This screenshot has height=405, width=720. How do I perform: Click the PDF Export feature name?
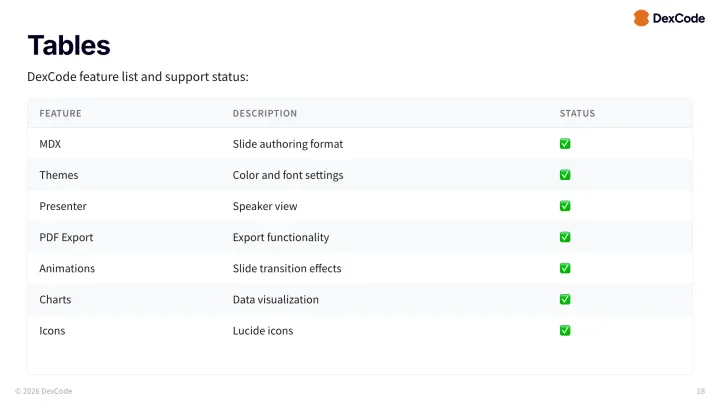(66, 237)
